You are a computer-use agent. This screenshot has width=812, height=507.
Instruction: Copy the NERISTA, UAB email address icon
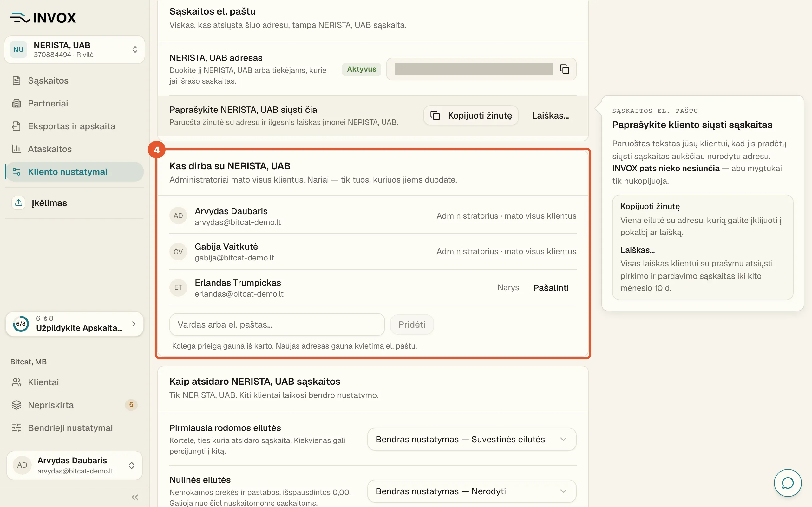click(x=564, y=69)
